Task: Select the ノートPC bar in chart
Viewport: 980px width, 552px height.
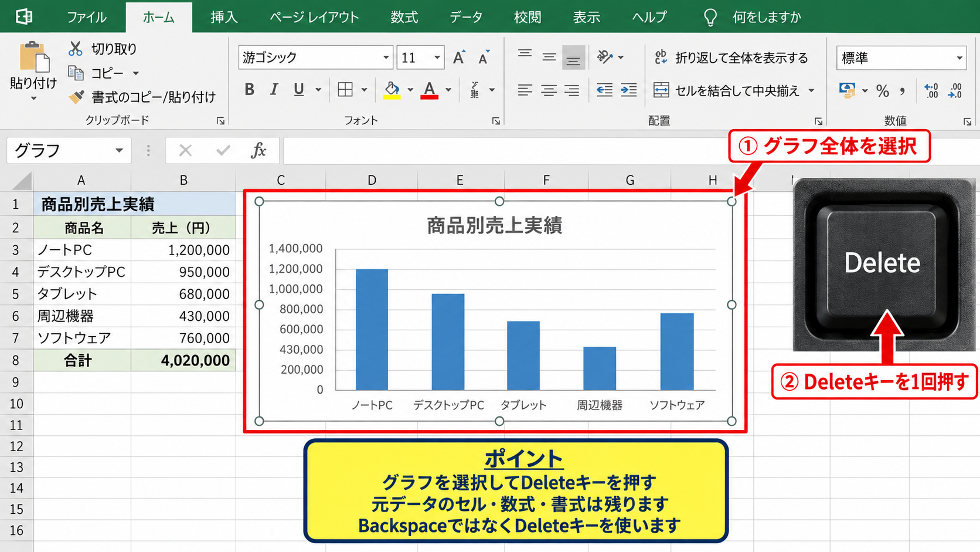Action: tap(372, 330)
